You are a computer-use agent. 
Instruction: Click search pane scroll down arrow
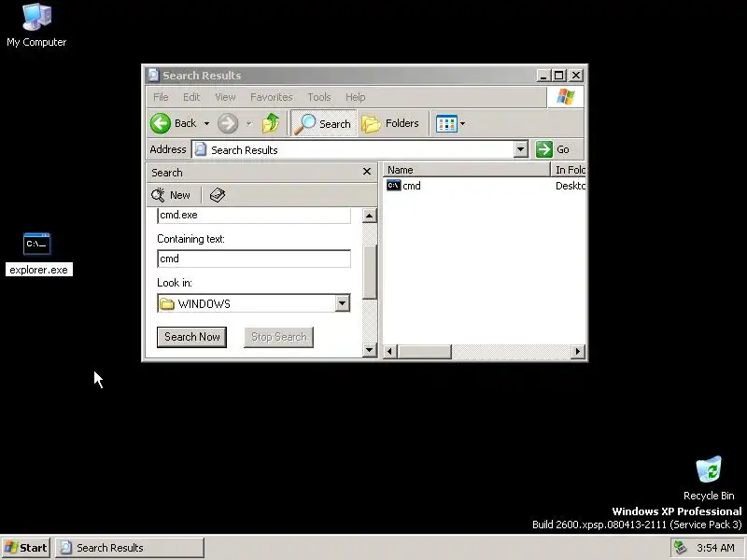tap(369, 350)
